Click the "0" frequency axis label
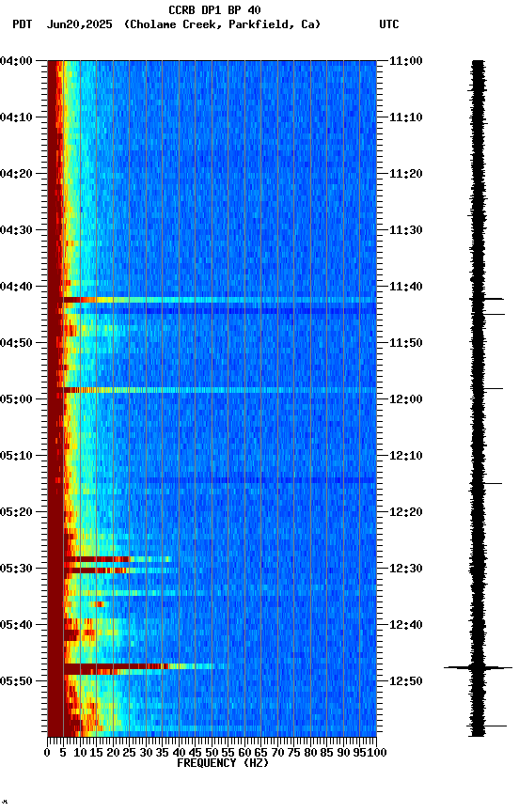The width and height of the screenshot is (519, 812). (x=47, y=753)
